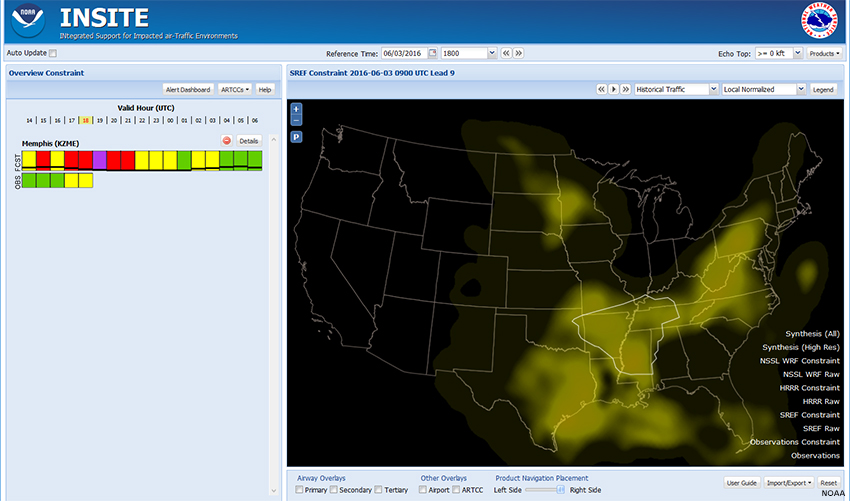Select NSSL WRF Raw product
This screenshot has height=501, width=850.
[811, 375]
